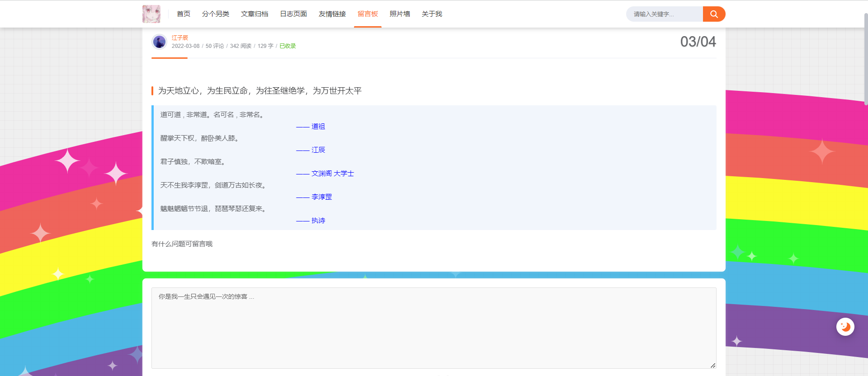Click the quote 醒掌天下权，醉卧美人膝

[x=199, y=138]
